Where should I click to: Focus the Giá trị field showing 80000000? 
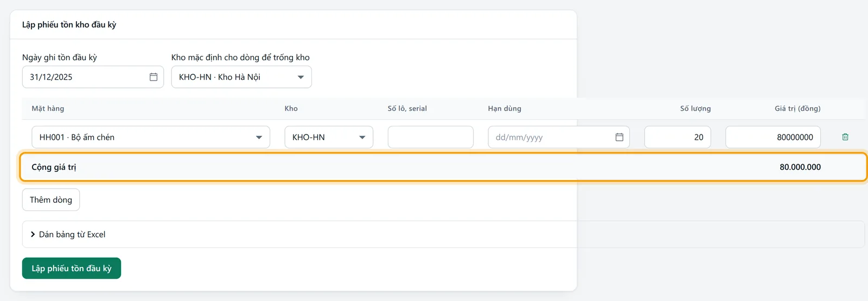click(x=773, y=137)
